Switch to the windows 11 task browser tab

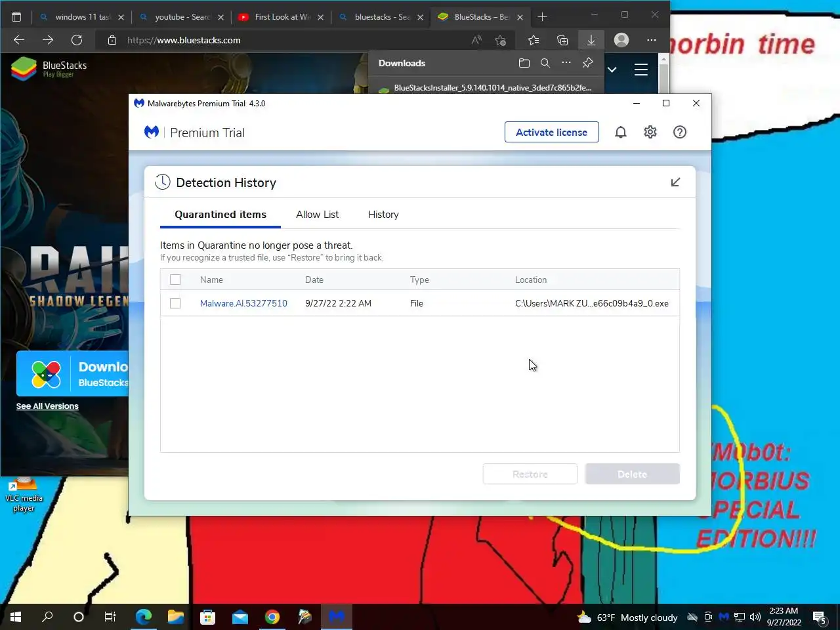[x=81, y=17]
